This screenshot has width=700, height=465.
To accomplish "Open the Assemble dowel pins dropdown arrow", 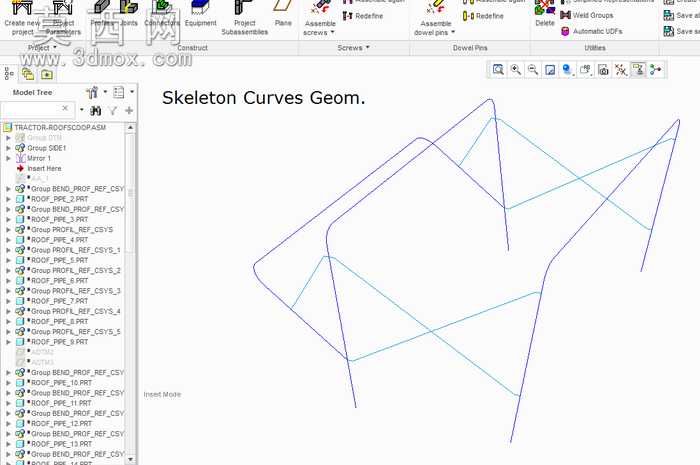I will coord(453,32).
